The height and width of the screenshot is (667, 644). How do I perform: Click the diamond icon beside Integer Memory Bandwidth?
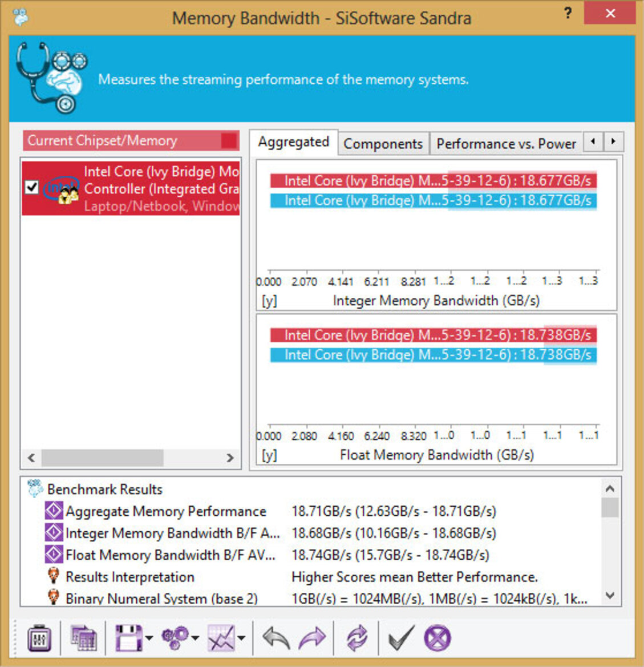pos(54,532)
